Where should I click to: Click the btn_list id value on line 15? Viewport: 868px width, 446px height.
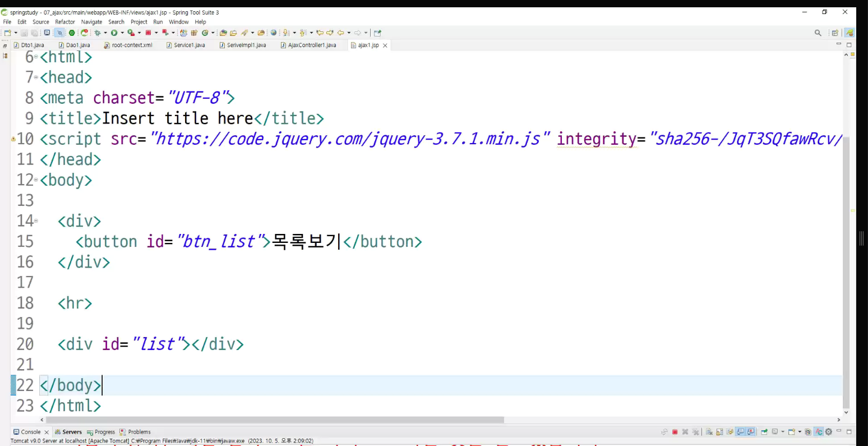(219, 242)
